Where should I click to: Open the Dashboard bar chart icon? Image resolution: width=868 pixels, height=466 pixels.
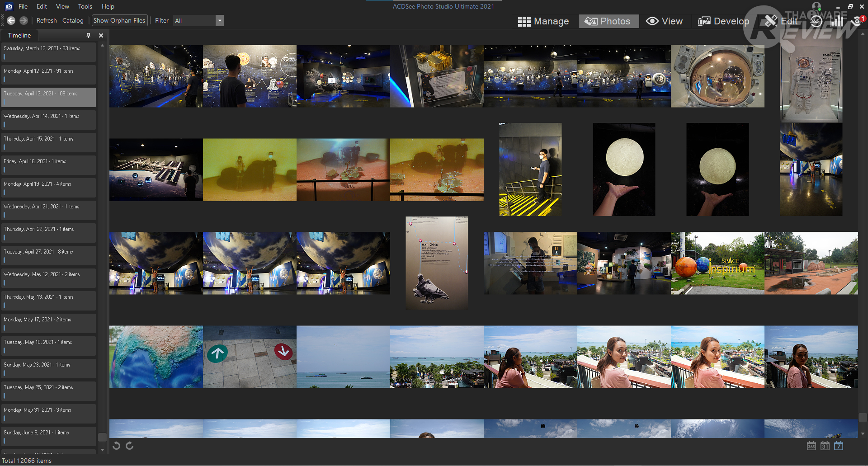pos(837,21)
